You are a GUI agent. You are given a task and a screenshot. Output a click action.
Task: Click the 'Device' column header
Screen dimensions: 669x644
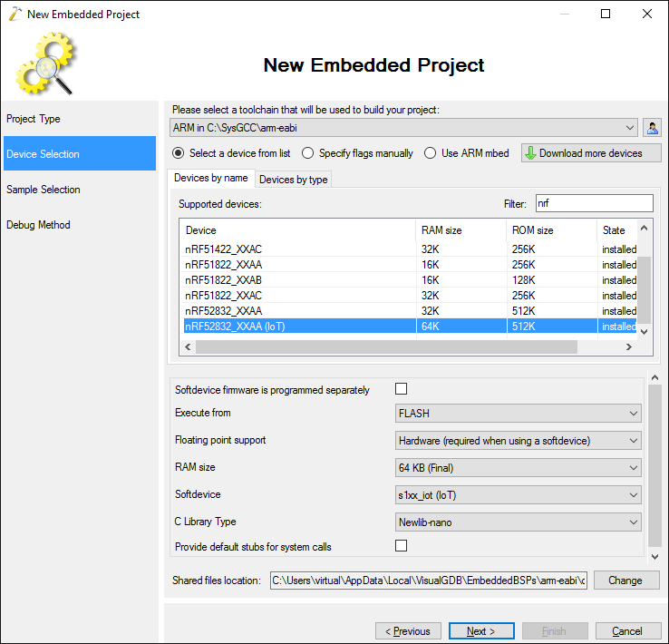coord(298,230)
